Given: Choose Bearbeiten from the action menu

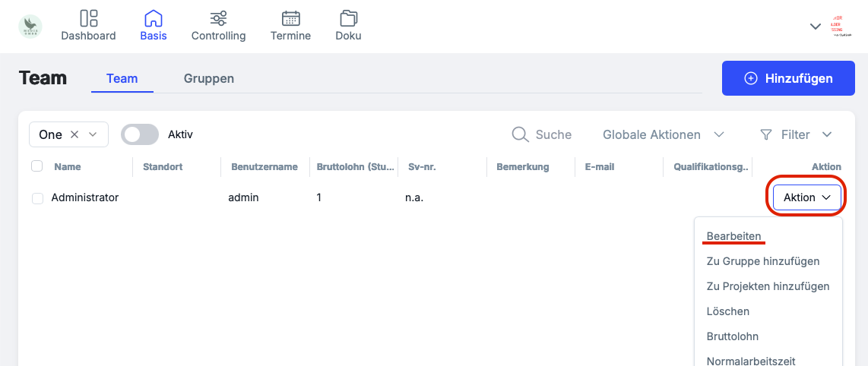Looking at the screenshot, I should 733,236.
